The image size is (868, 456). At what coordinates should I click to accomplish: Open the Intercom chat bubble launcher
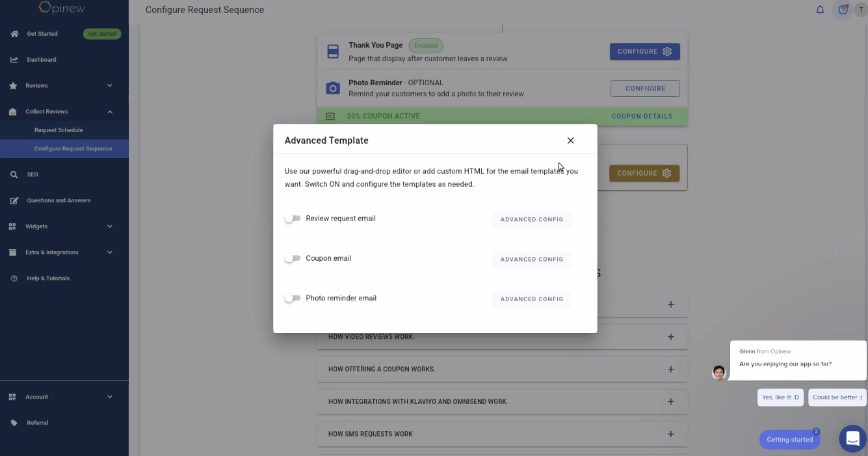click(852, 438)
